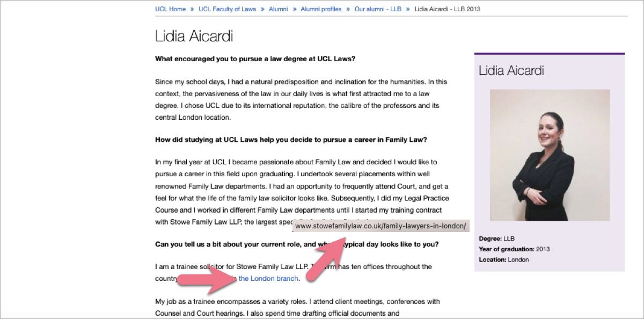
Task: Click the chevron after UCL Faculty of Laws
Action: pos(264,9)
